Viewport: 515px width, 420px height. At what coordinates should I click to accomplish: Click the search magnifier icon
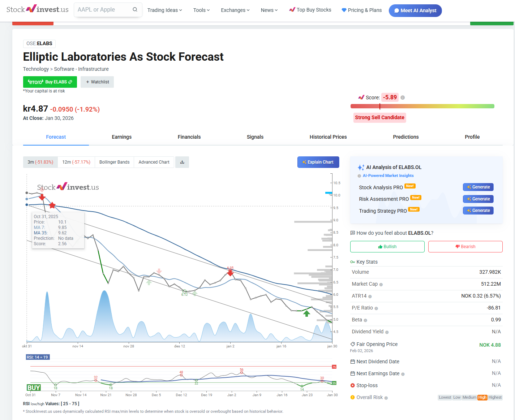[x=135, y=10]
